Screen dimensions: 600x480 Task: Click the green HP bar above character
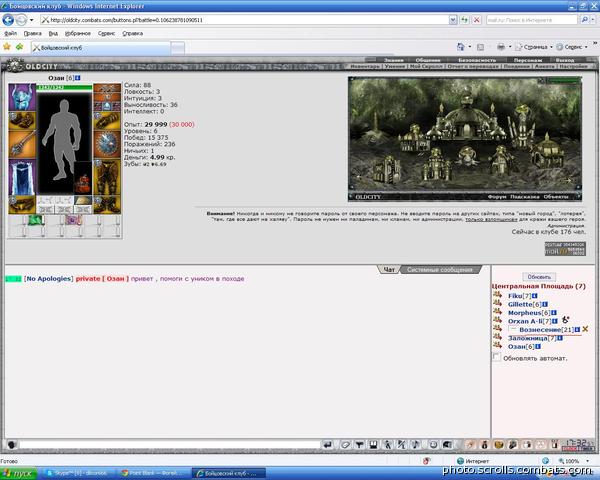coord(64,88)
